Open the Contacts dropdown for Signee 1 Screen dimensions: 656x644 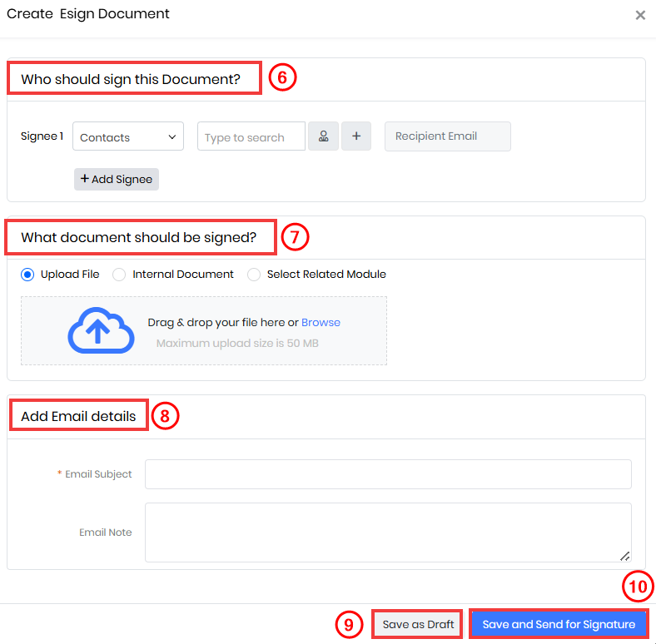128,136
